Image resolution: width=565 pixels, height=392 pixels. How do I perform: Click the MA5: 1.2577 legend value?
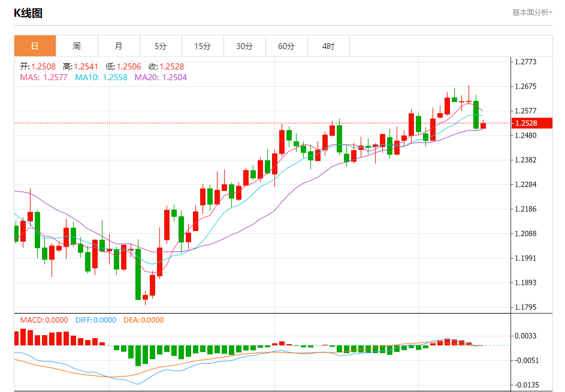pyautogui.click(x=44, y=77)
